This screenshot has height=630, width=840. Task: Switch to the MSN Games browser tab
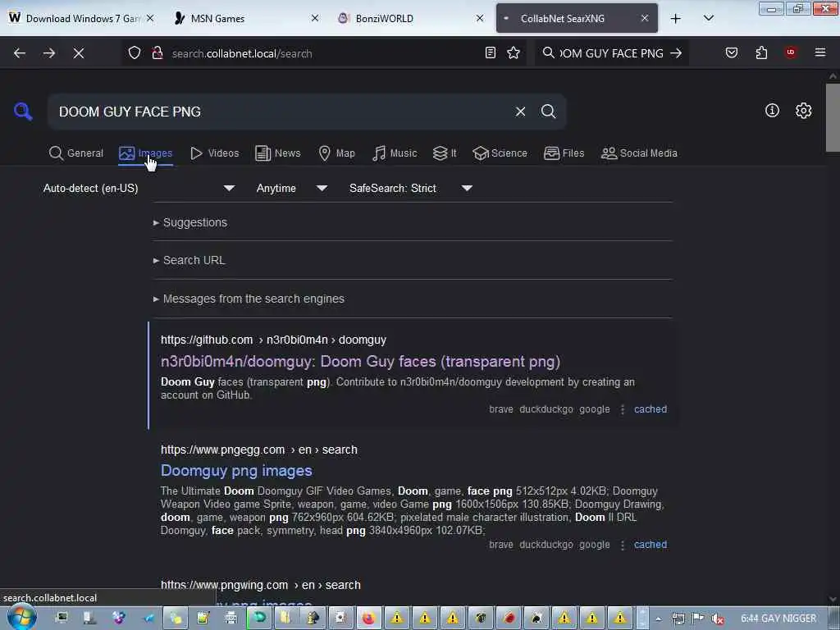(x=244, y=18)
